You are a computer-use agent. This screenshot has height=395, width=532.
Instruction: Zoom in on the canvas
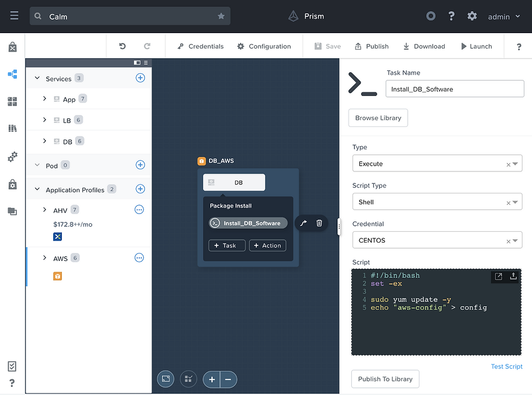pos(212,379)
